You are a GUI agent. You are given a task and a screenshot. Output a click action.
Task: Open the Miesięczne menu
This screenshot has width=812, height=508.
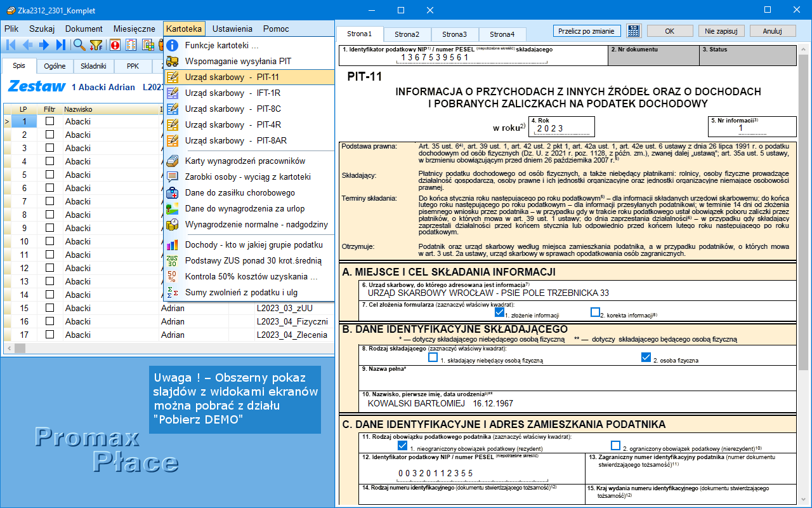pyautogui.click(x=134, y=29)
